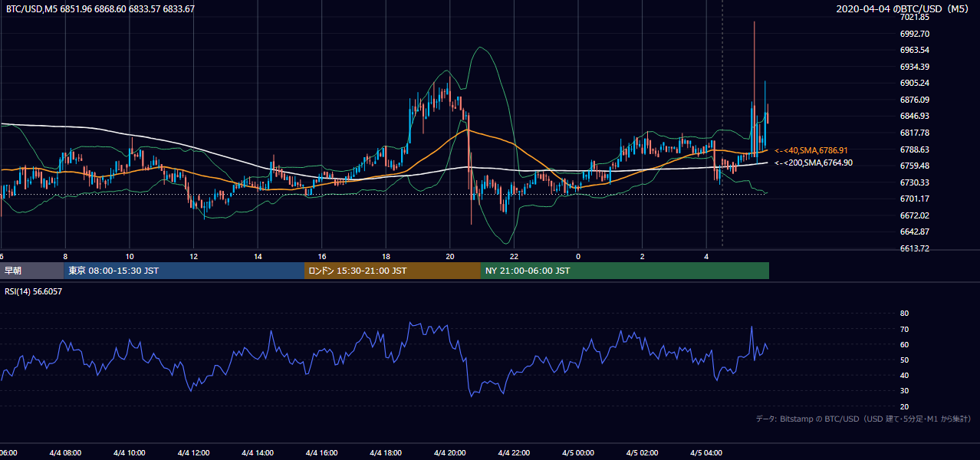980x460 pixels.
Task: Click the 6876.09 price axis label
Action: (x=915, y=100)
